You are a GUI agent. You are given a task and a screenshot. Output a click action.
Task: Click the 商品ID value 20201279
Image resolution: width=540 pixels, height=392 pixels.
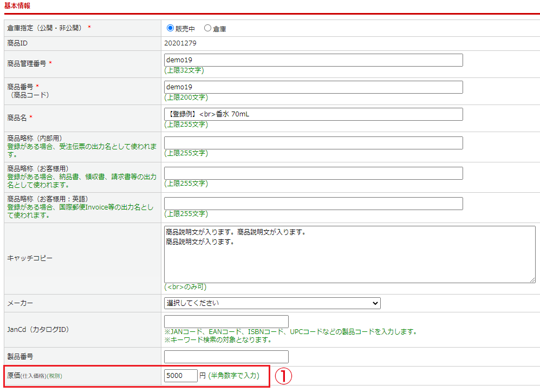click(x=181, y=43)
